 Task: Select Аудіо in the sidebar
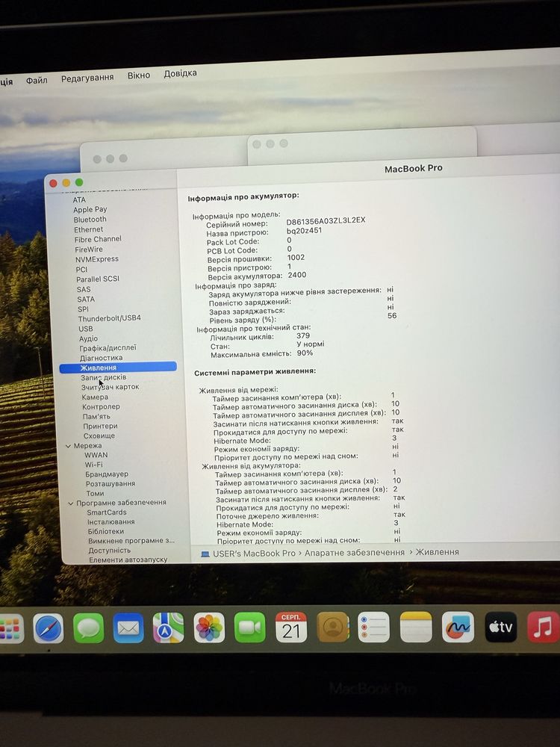[89, 338]
